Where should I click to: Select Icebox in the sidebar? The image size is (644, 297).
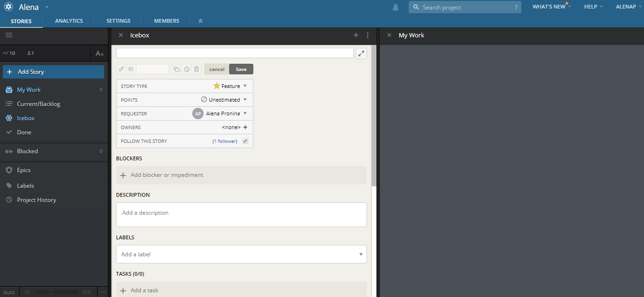click(x=26, y=118)
